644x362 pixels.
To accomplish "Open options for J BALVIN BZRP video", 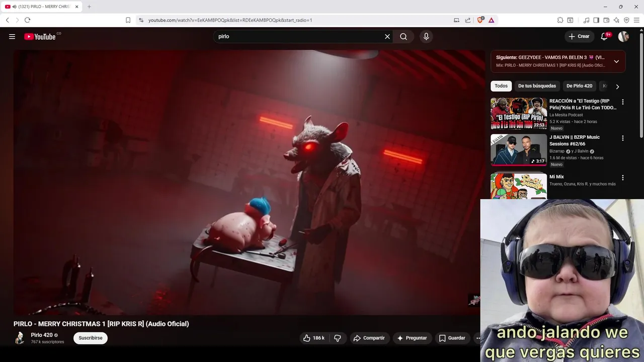I will [623, 138].
